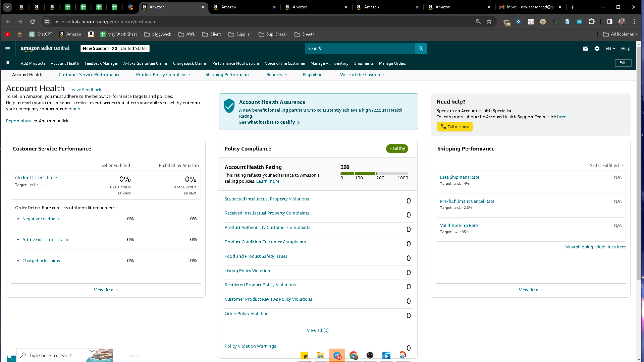The height and width of the screenshot is (362, 644).
Task: Open the Supplier bookmark folder
Action: 240,34
